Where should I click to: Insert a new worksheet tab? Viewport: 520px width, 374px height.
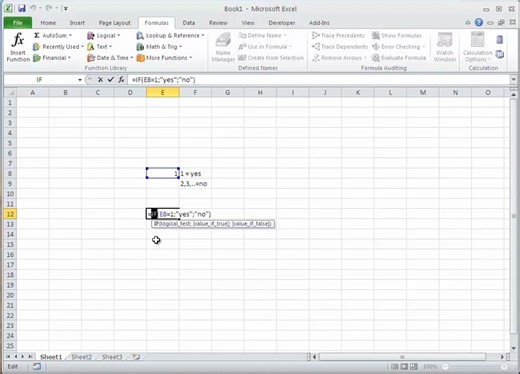[x=136, y=357]
